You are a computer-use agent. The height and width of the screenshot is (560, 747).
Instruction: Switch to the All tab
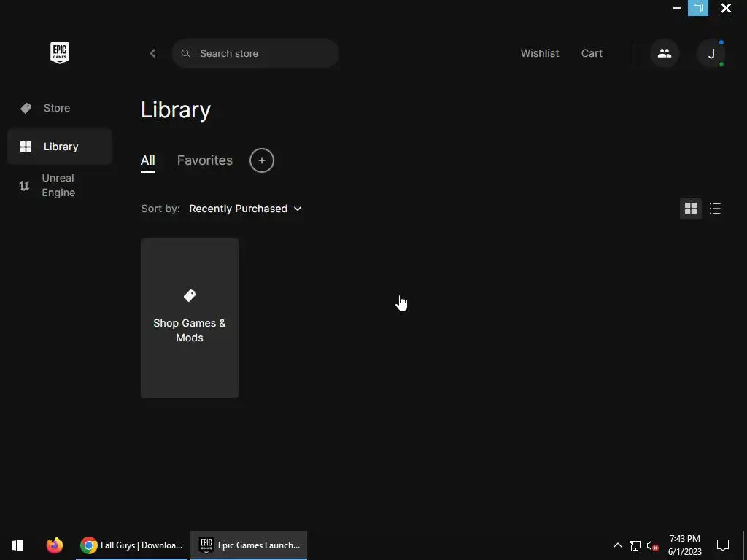pyautogui.click(x=147, y=160)
